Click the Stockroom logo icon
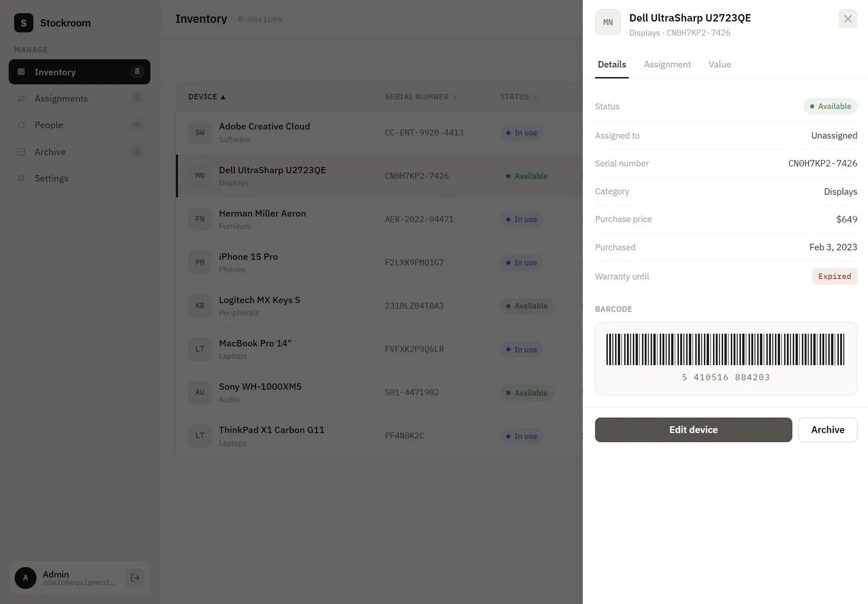868x604 pixels. pos(24,23)
